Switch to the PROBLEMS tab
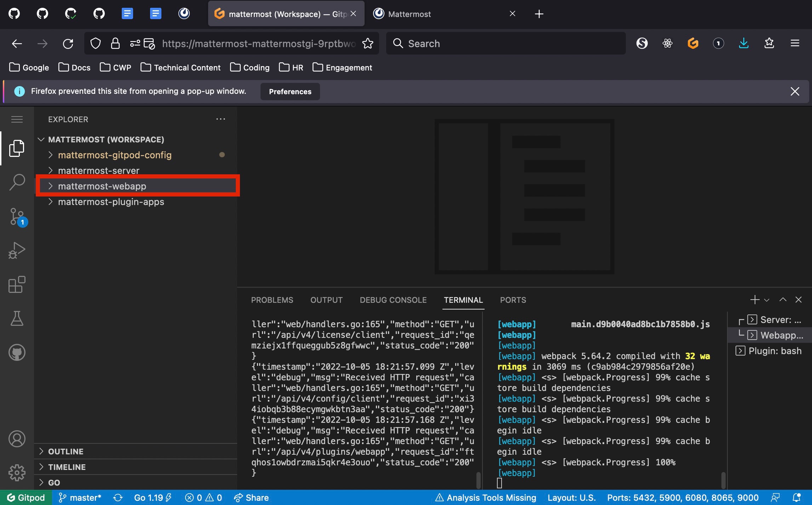 [x=272, y=300]
